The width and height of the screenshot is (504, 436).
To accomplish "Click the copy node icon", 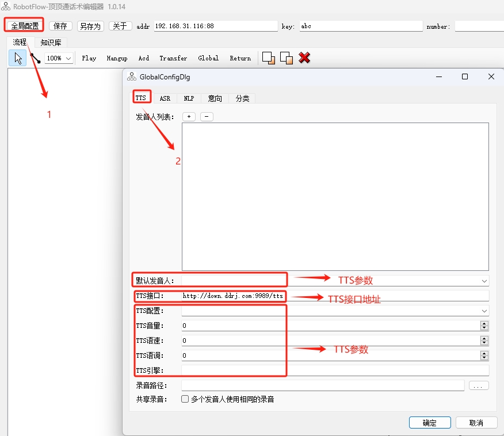I will [x=268, y=58].
